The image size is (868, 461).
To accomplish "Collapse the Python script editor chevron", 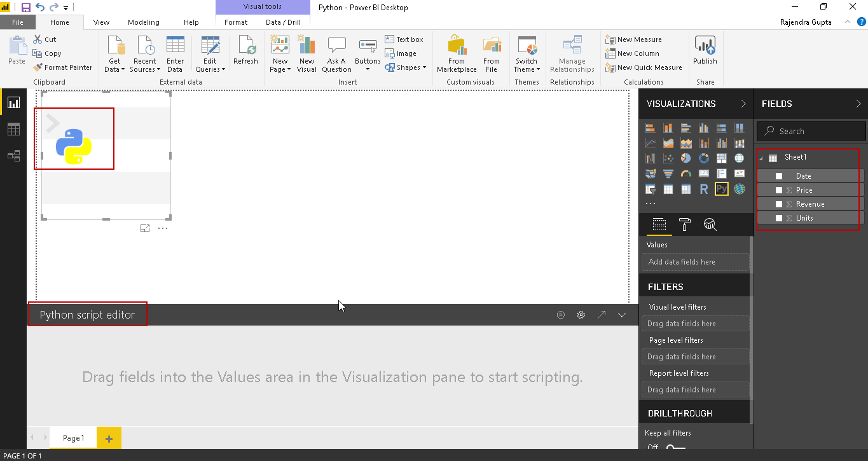I will [622, 315].
